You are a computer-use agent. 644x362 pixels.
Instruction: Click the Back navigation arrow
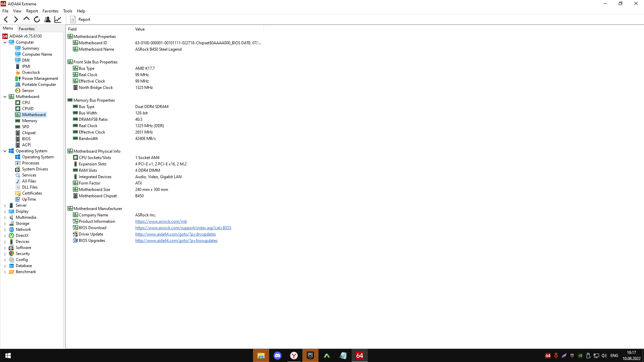tap(6, 19)
